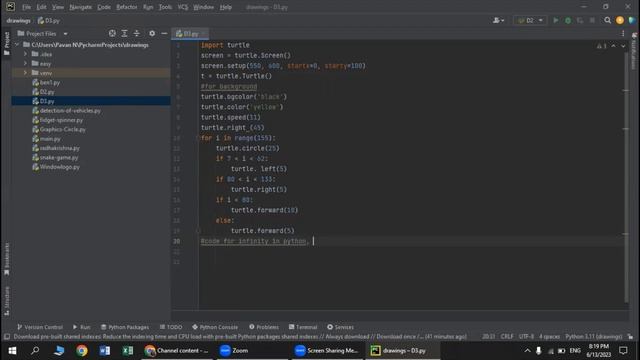Toggle tool window bars icon in status bar corner

pos(7,337)
